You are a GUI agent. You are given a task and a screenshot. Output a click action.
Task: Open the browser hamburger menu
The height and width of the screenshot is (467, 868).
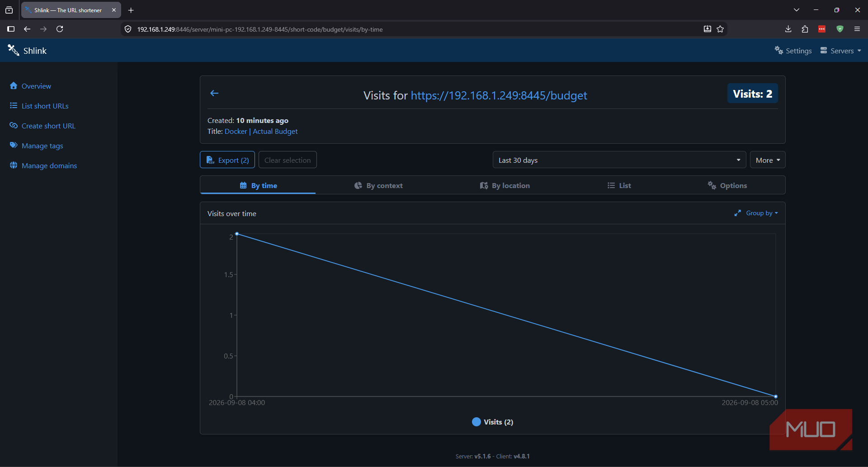(857, 29)
